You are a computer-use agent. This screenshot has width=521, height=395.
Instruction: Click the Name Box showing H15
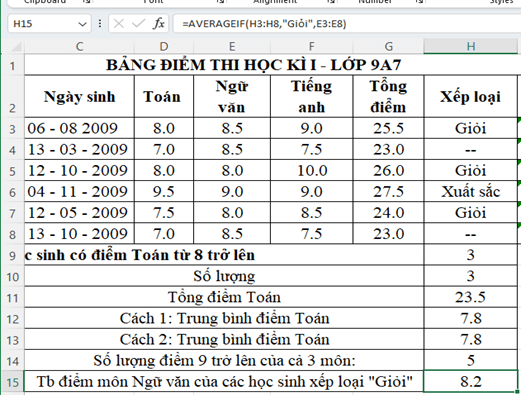tap(49, 24)
